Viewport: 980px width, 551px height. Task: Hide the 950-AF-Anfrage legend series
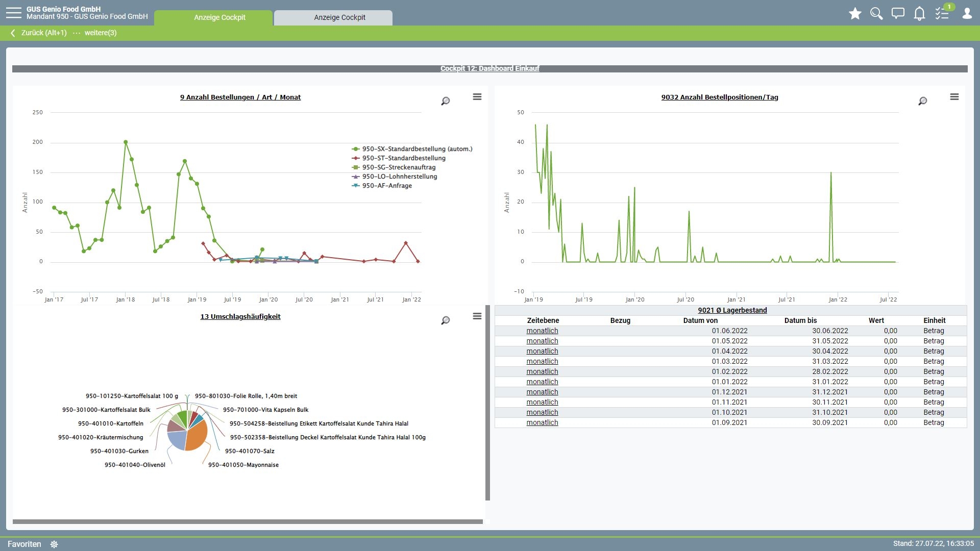coord(386,186)
